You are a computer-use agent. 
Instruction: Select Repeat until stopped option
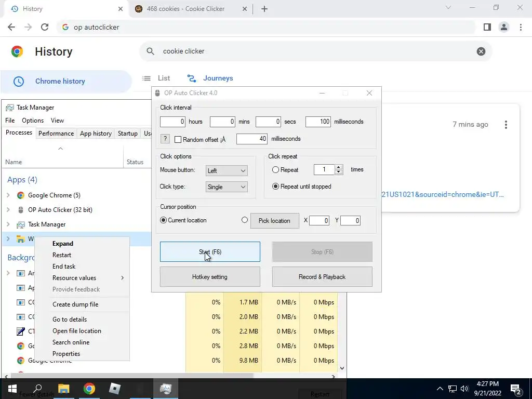point(275,187)
